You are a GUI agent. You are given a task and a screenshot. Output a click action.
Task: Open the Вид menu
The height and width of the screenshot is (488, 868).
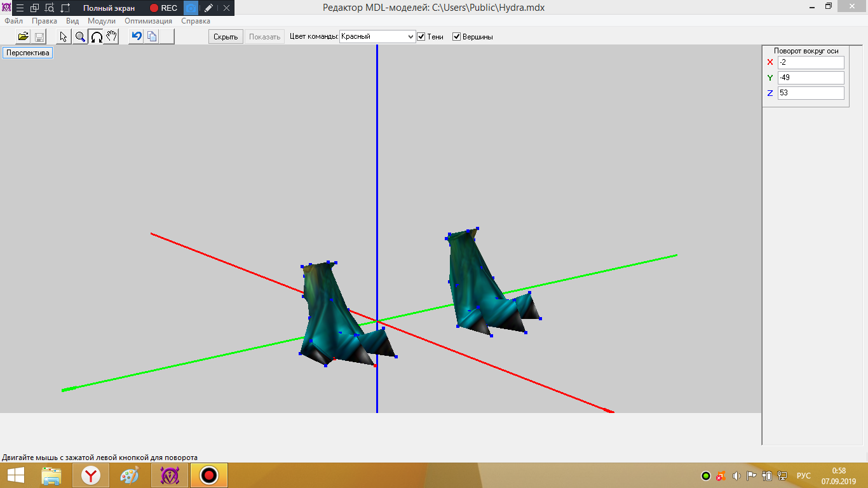72,21
